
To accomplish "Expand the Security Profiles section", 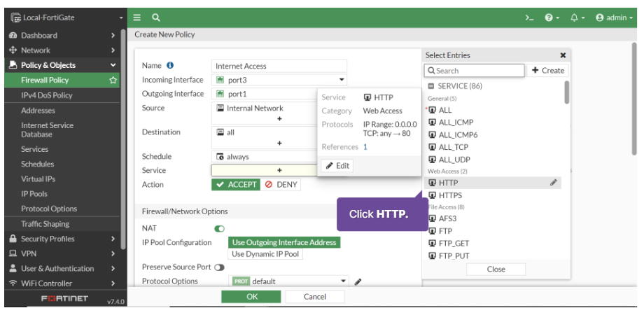I will [x=113, y=239].
